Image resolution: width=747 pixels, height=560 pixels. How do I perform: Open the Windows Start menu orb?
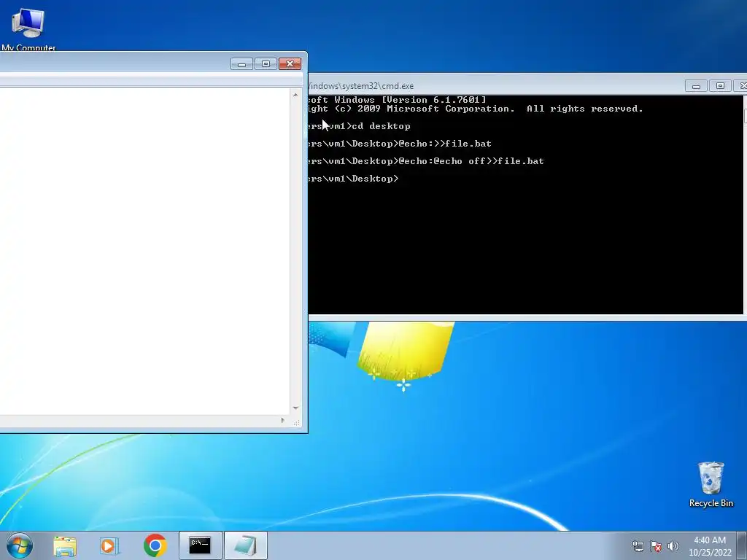[20, 545]
